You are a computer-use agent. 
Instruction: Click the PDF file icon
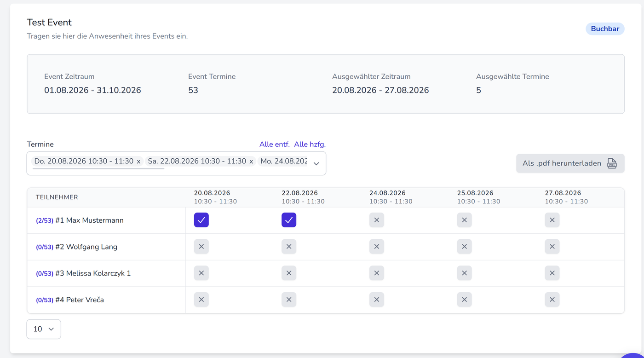pos(612,163)
